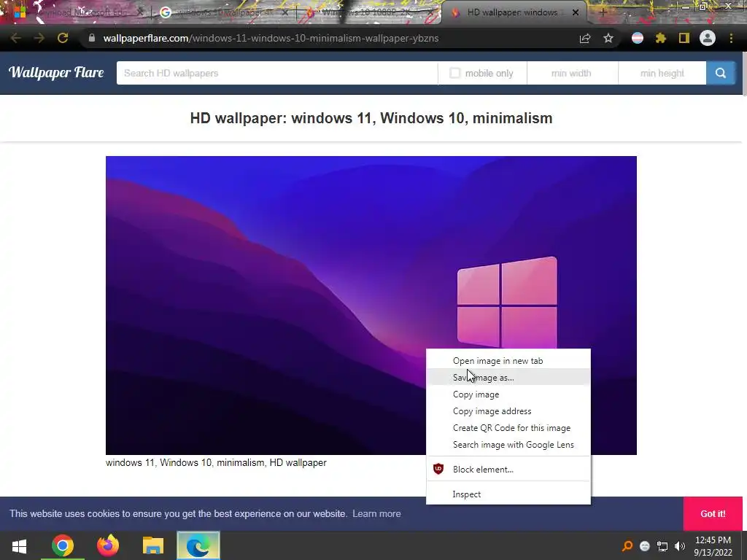Choose Copy image from context menu
The height and width of the screenshot is (560, 747).
click(508, 394)
